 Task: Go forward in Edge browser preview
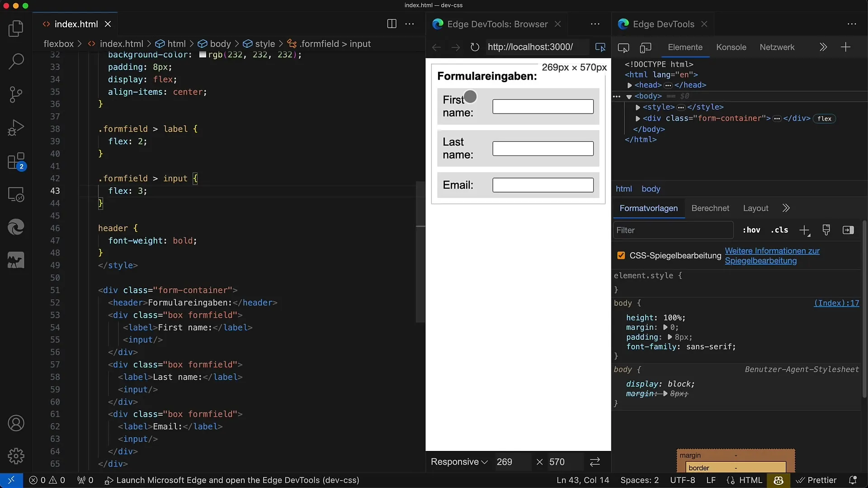pyautogui.click(x=456, y=47)
